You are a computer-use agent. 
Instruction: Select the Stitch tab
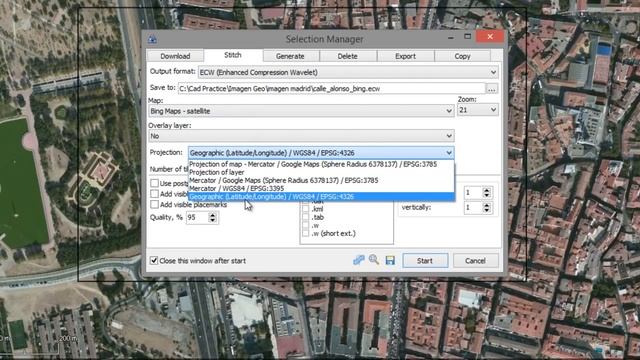pos(233,55)
